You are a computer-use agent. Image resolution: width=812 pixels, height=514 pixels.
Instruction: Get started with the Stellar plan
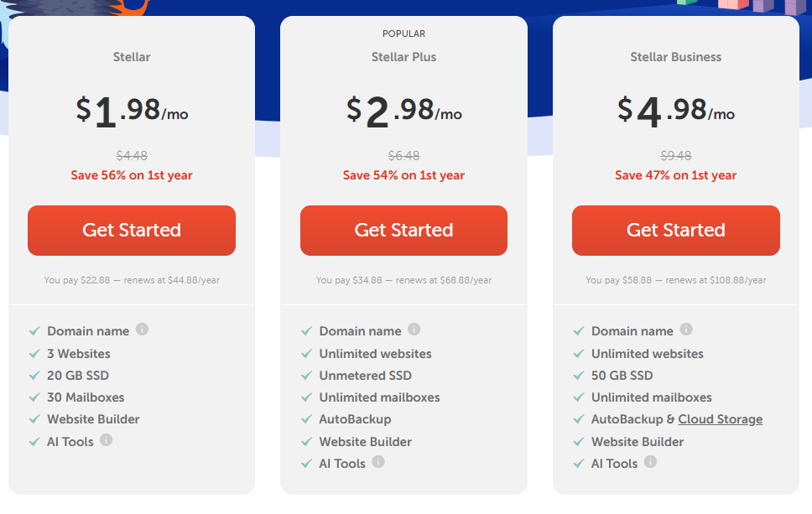[132, 231]
